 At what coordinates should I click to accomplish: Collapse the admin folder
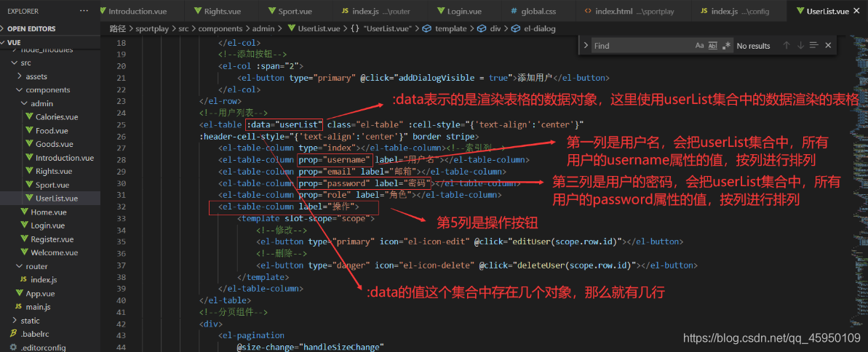click(x=49, y=103)
